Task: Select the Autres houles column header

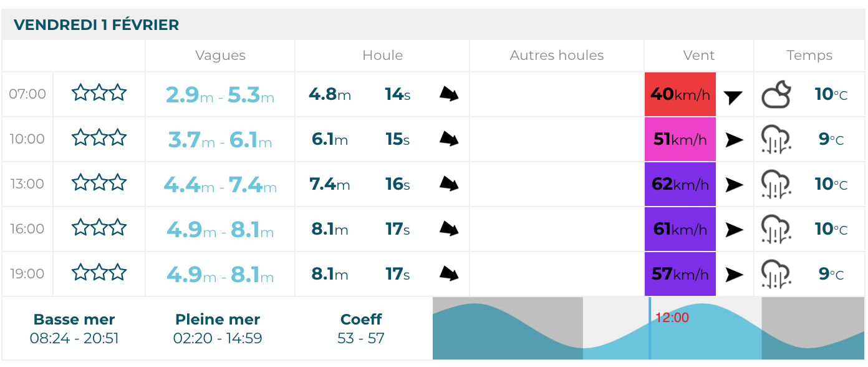Action: (557, 56)
